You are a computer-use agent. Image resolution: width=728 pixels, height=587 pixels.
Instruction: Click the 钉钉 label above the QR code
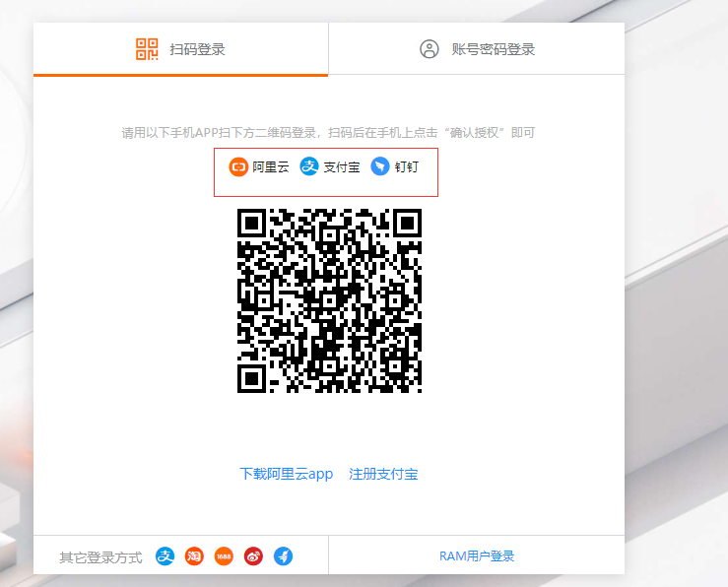click(x=407, y=167)
